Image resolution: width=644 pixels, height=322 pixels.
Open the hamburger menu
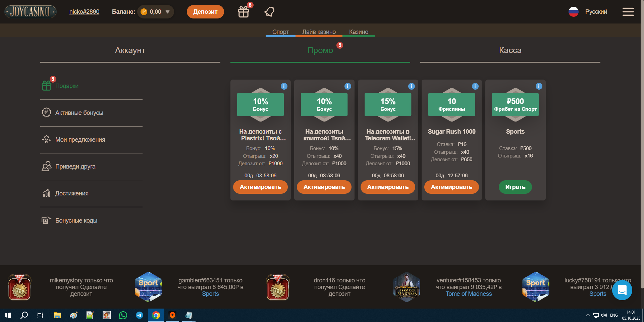tap(628, 12)
